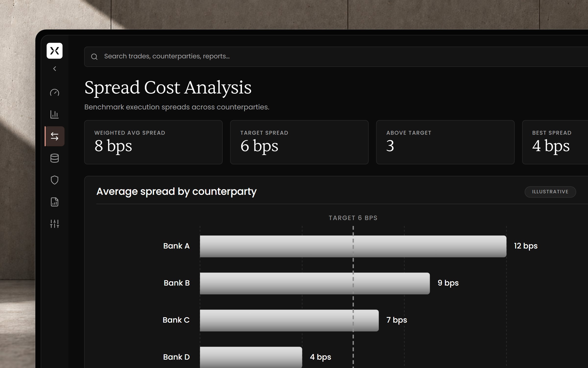Open the shield sidebar icon
This screenshot has height=368, width=588.
(54, 180)
